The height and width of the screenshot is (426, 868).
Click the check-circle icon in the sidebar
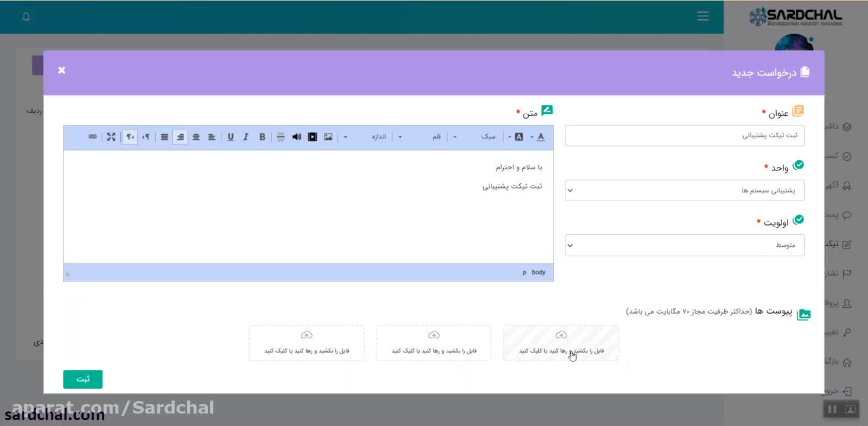tap(847, 156)
